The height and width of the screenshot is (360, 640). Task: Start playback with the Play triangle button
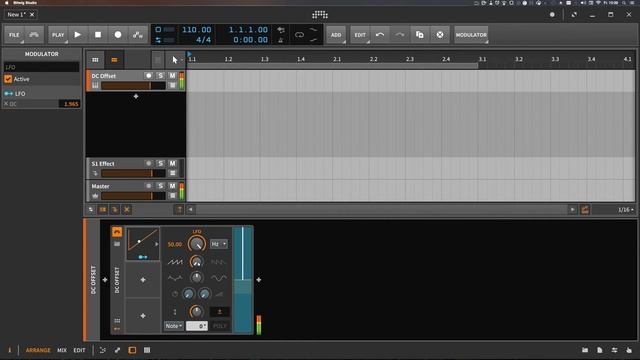pyautogui.click(x=78, y=35)
